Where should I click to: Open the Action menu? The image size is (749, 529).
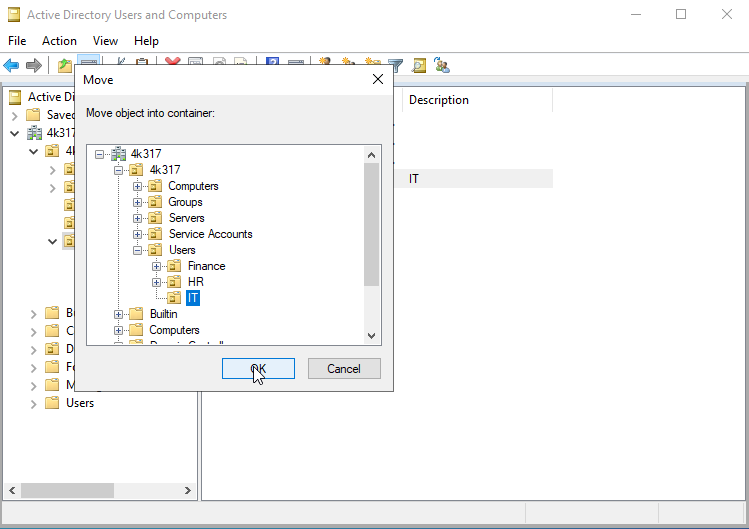59,41
